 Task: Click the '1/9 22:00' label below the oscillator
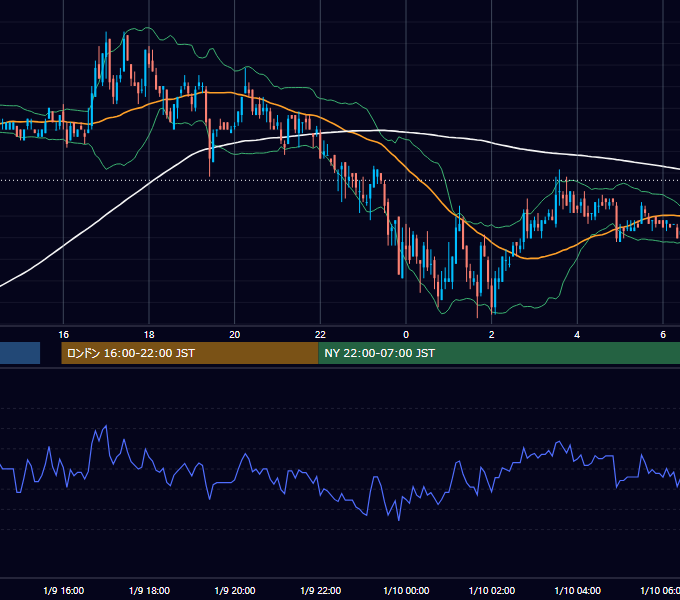320,590
